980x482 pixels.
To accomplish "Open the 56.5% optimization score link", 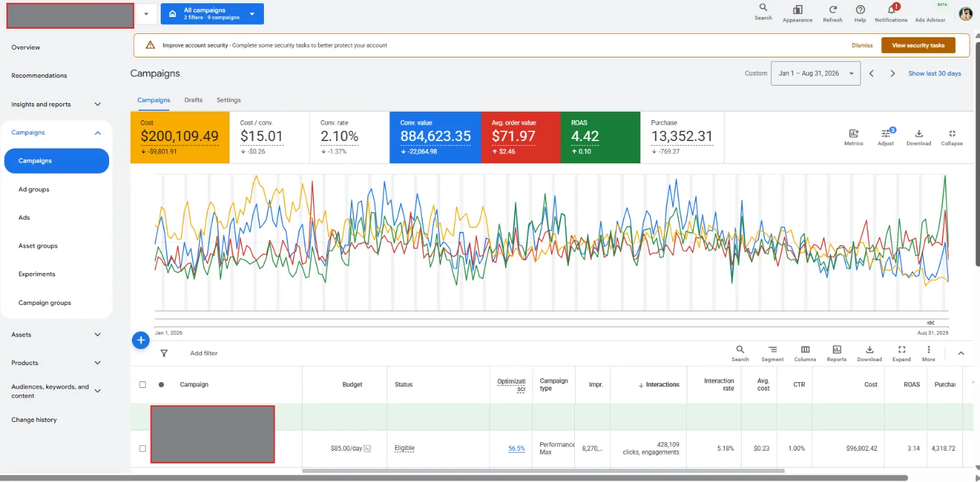I will 516,449.
